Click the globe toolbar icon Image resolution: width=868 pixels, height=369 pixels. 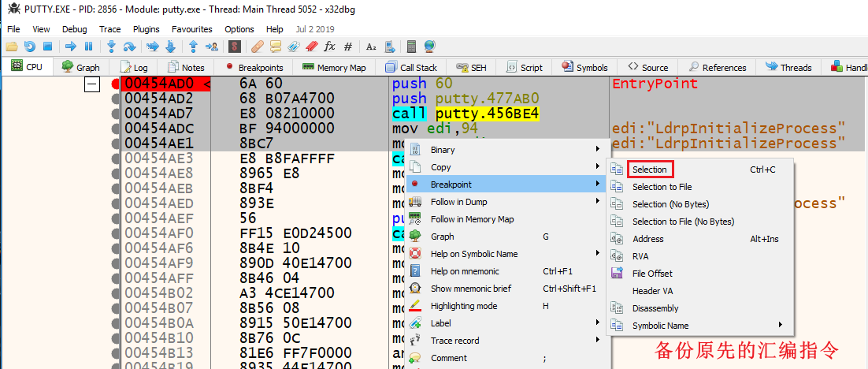(x=429, y=47)
